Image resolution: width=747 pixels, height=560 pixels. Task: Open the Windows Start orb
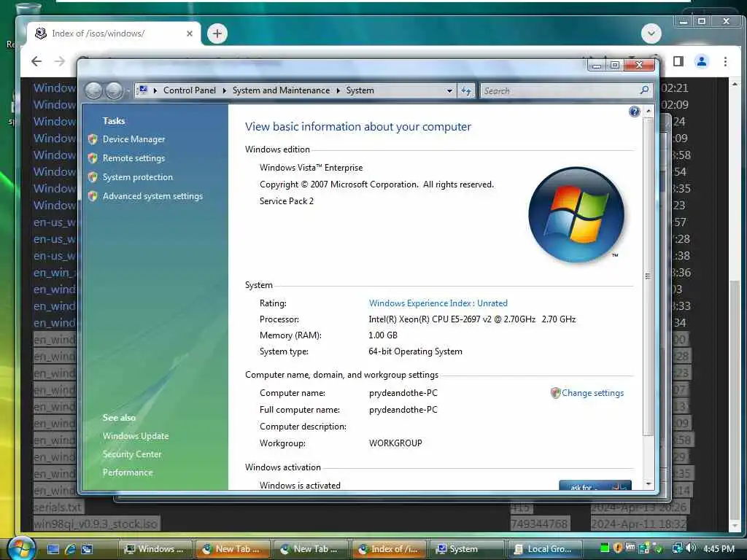click(20, 548)
